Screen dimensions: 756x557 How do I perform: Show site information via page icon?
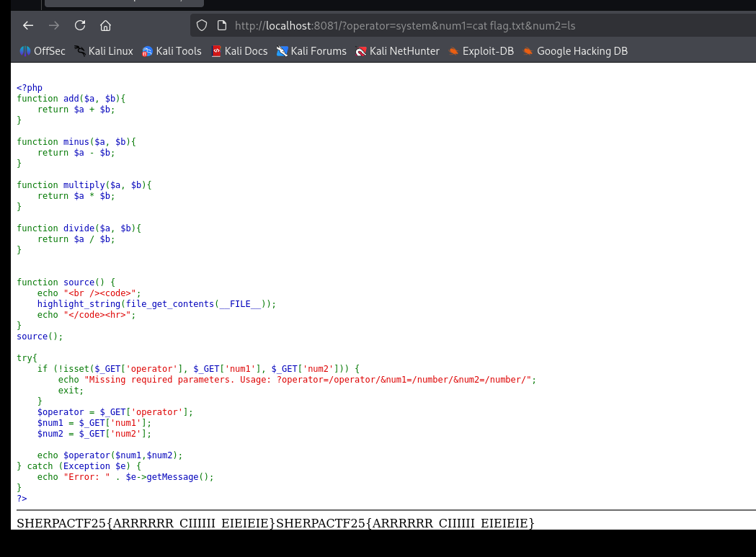221,26
